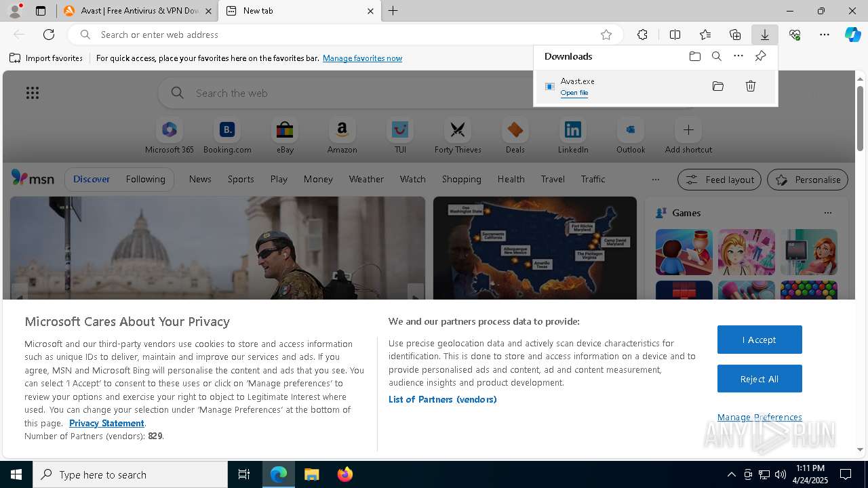Open Deals shortcut
The height and width of the screenshot is (488, 868).
[515, 136]
